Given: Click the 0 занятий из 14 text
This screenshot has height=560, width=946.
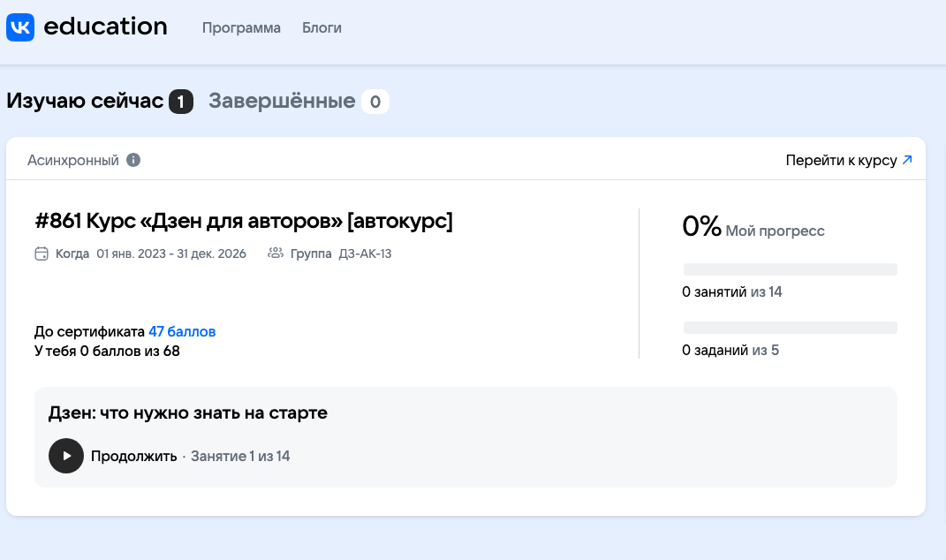Looking at the screenshot, I should (732, 292).
